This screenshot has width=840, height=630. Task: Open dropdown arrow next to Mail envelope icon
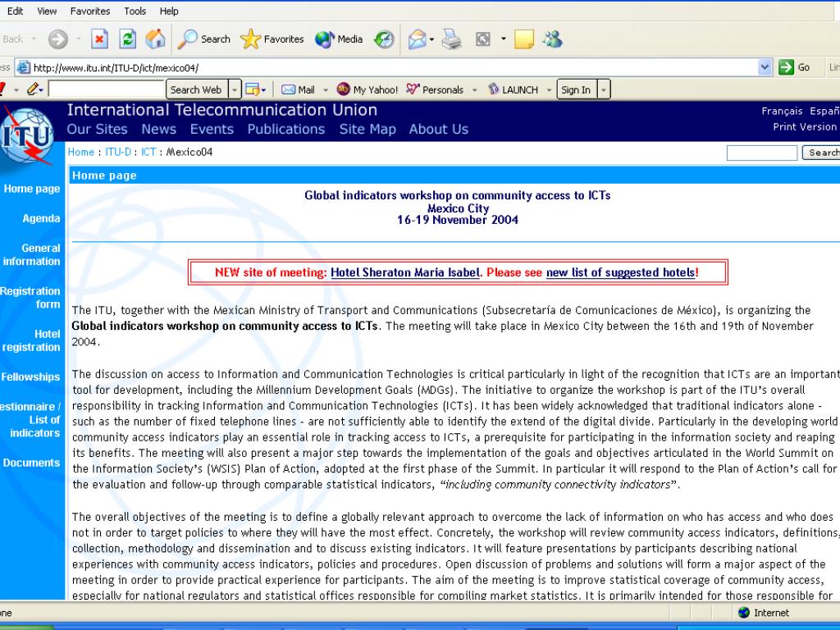click(431, 39)
